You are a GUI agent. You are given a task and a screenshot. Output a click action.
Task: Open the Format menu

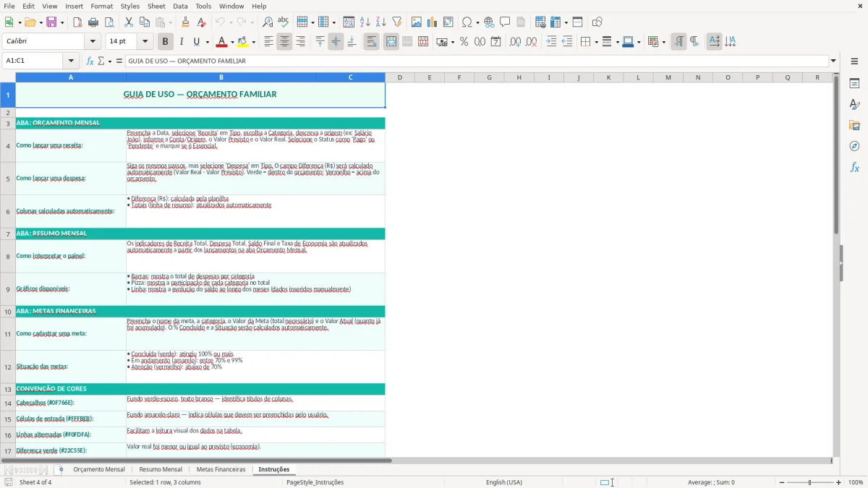[x=101, y=6]
